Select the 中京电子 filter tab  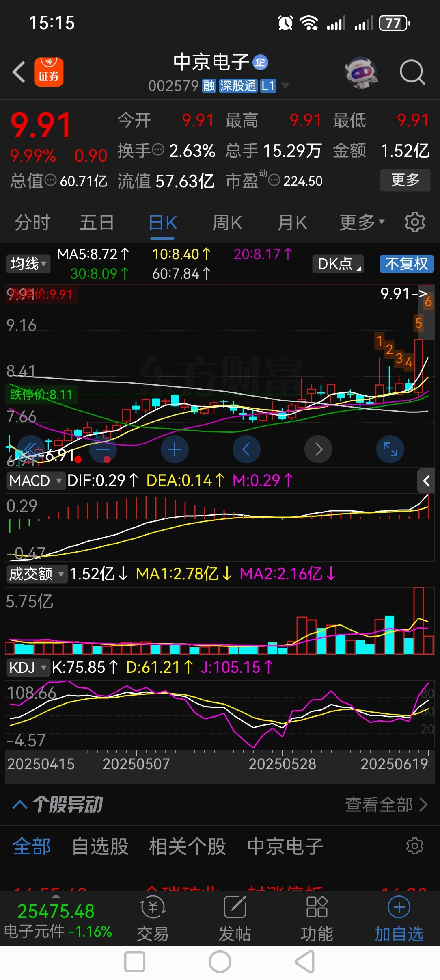pyautogui.click(x=285, y=847)
